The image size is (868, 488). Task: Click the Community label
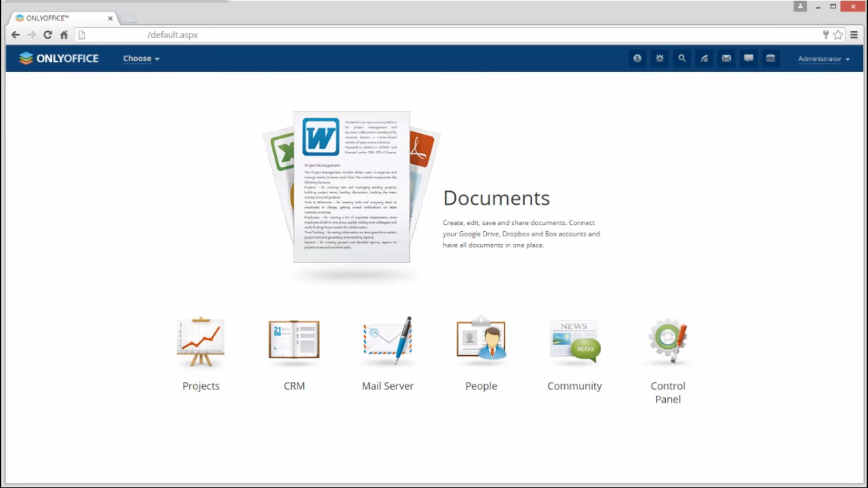[x=574, y=386]
